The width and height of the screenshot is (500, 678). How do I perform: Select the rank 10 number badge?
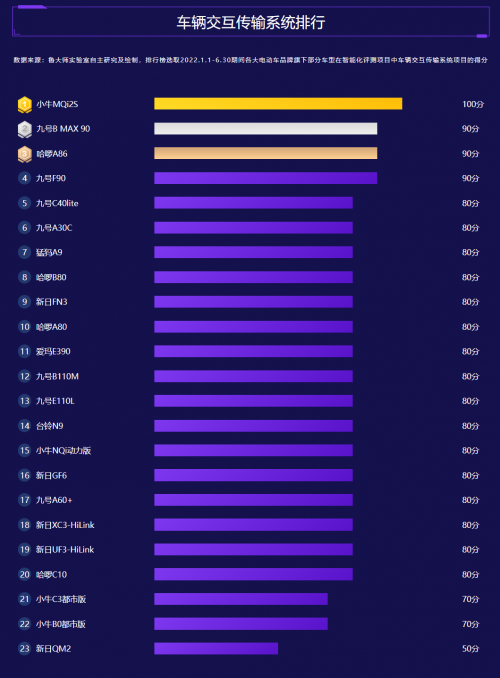click(25, 326)
